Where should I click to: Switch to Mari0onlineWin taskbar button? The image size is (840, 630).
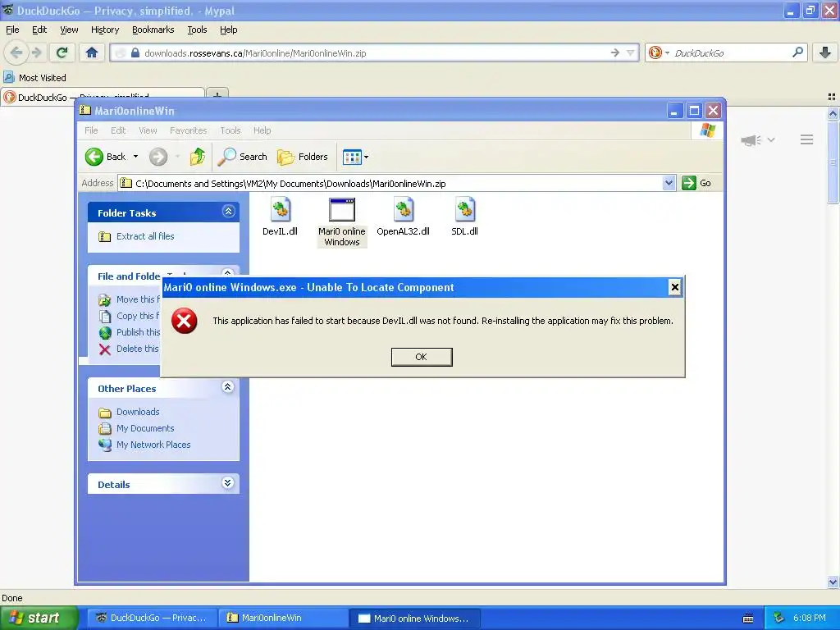point(284,618)
